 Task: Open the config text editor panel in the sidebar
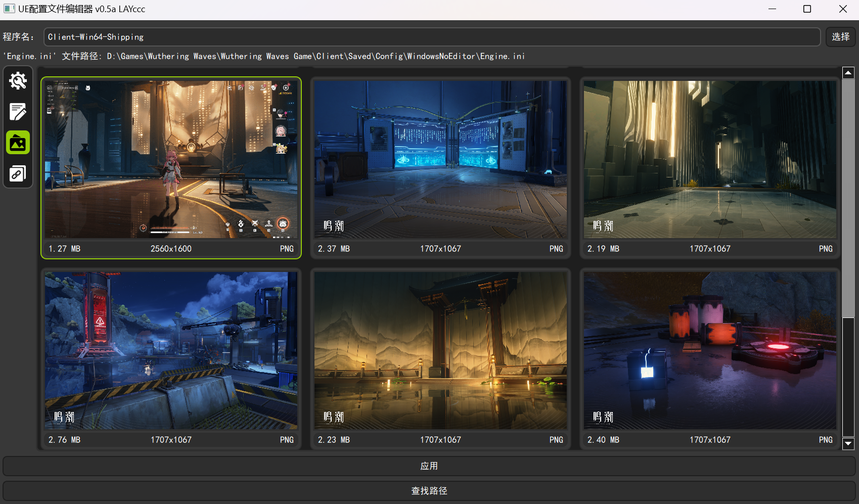(x=18, y=112)
